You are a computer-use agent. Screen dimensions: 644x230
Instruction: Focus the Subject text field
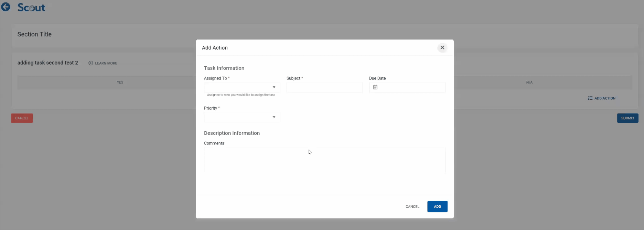[x=324, y=87]
